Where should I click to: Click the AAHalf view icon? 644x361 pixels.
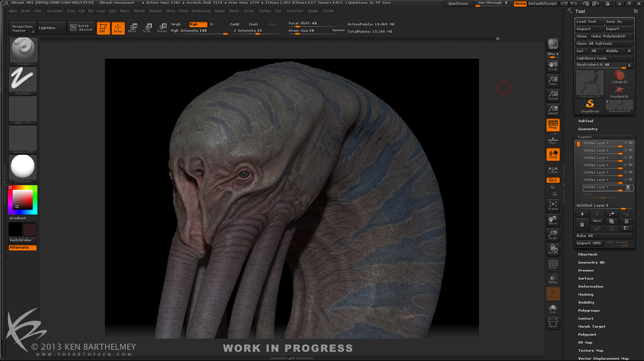(553, 110)
